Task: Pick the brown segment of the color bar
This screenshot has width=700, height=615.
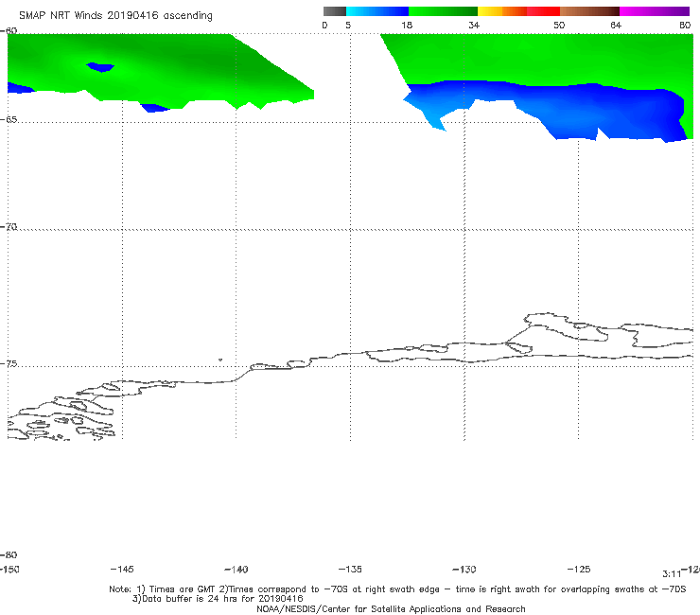Action: pos(589,11)
